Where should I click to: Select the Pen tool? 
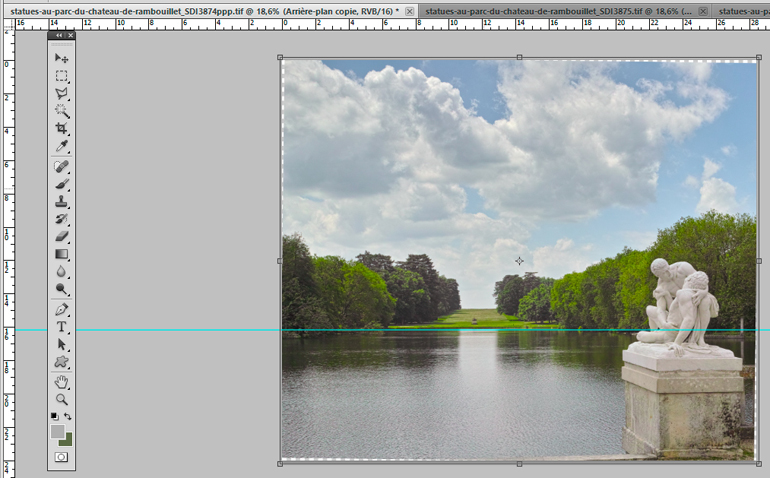[61, 309]
